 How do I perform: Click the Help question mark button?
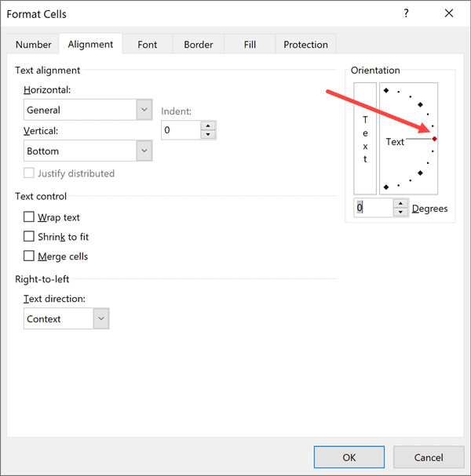pos(406,13)
